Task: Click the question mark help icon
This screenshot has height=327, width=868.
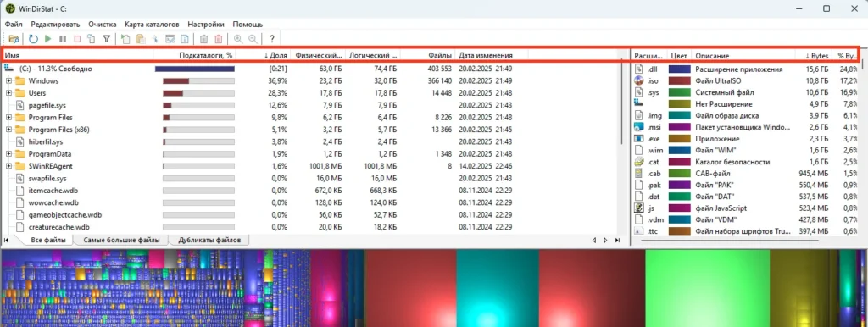Action: [x=272, y=39]
